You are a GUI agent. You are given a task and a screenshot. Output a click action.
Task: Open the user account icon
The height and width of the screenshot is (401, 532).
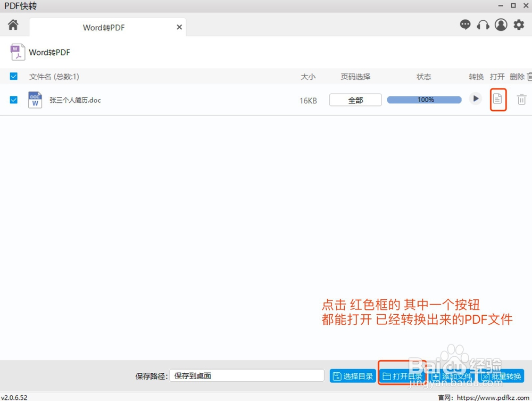(501, 24)
